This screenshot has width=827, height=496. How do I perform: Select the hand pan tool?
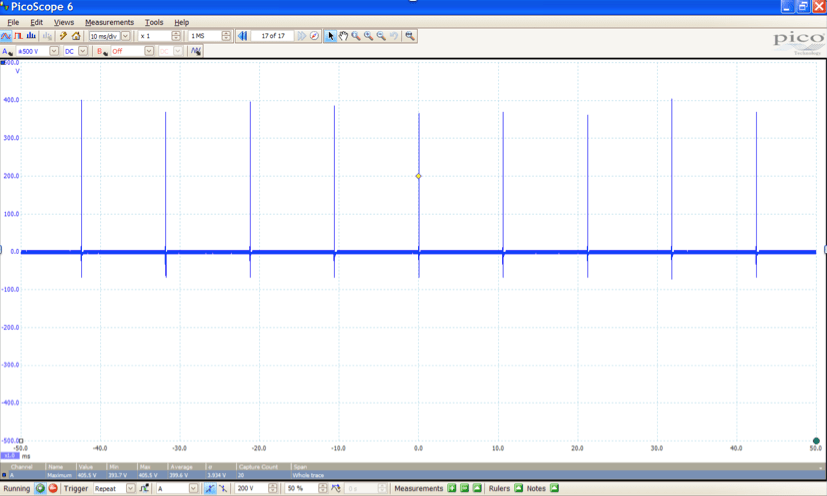coord(343,36)
